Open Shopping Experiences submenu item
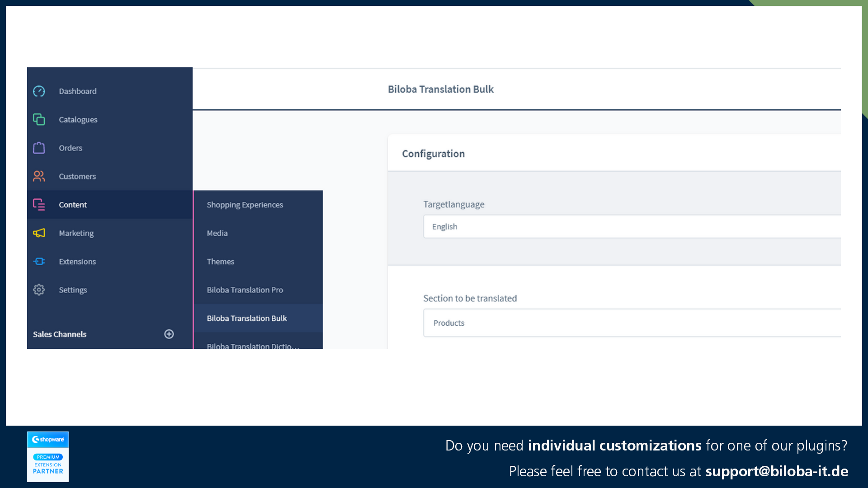Screen dimensions: 868x488 click(258, 205)
